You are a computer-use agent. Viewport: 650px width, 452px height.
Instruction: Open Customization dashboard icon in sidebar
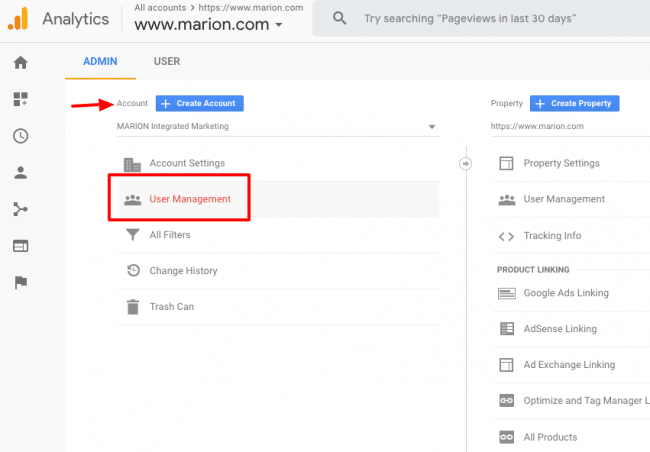pos(20,99)
